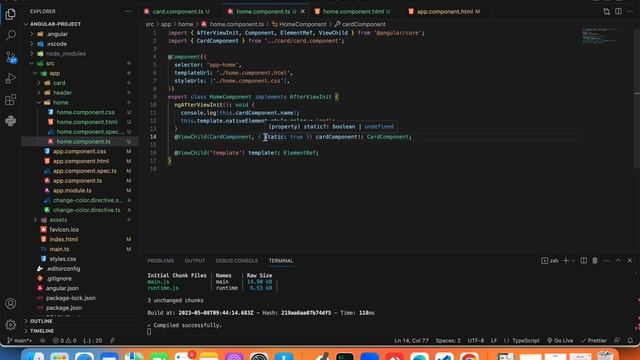This screenshot has height=360, width=640.
Task: Click UTF-8 encoding in status bar
Action: pyautogui.click(x=476, y=340)
